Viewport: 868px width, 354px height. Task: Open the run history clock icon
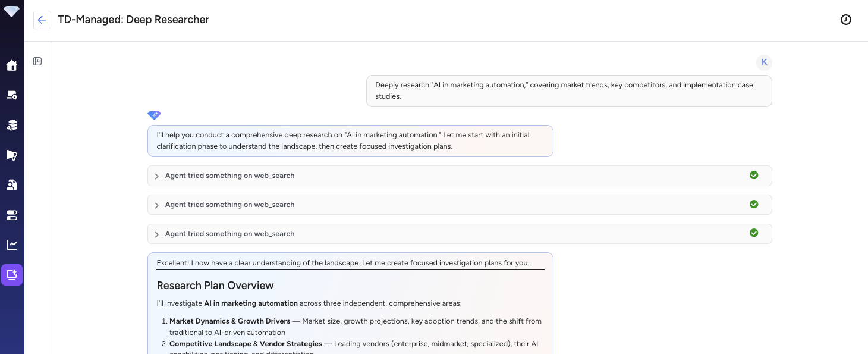pyautogui.click(x=846, y=20)
